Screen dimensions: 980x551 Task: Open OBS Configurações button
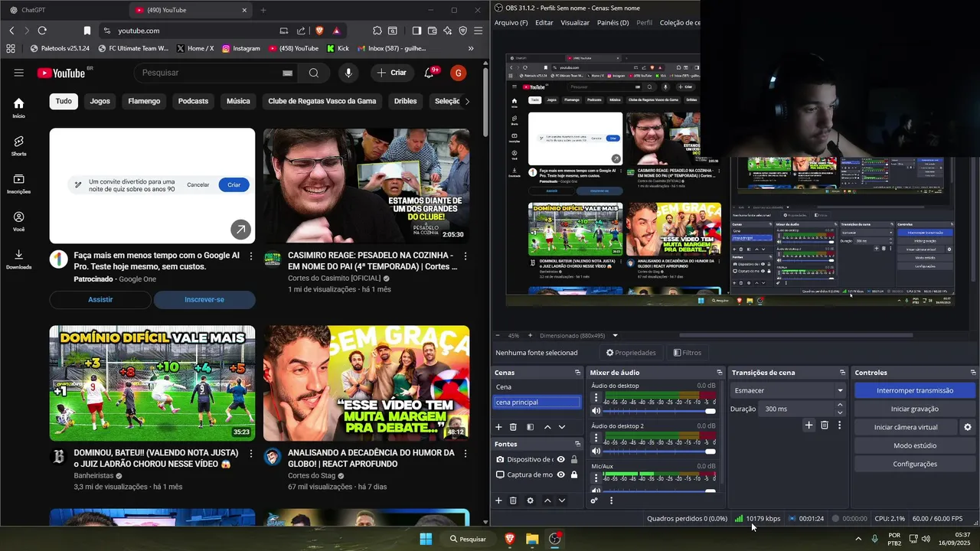pos(915,464)
